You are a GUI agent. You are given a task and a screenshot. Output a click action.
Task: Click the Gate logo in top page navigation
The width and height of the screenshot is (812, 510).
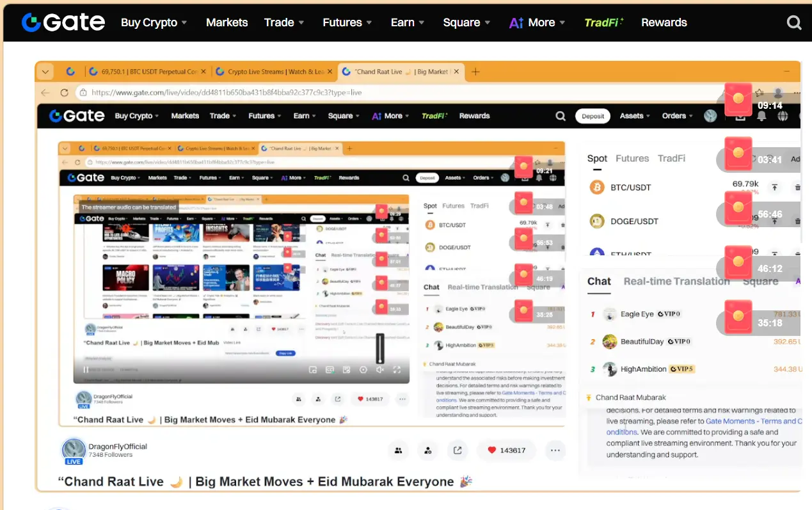tap(63, 22)
